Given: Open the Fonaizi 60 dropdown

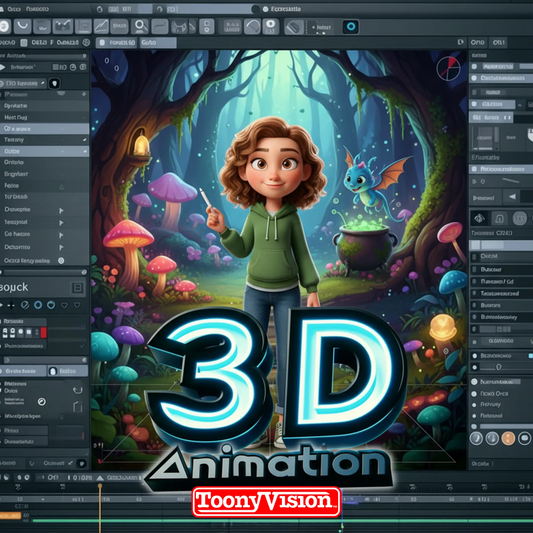Looking at the screenshot, I should click(116, 42).
